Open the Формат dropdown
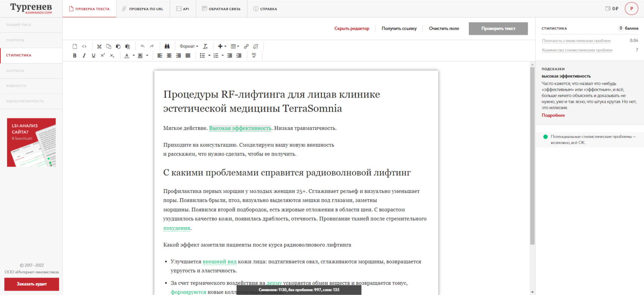The height and width of the screenshot is (295, 644). click(189, 46)
